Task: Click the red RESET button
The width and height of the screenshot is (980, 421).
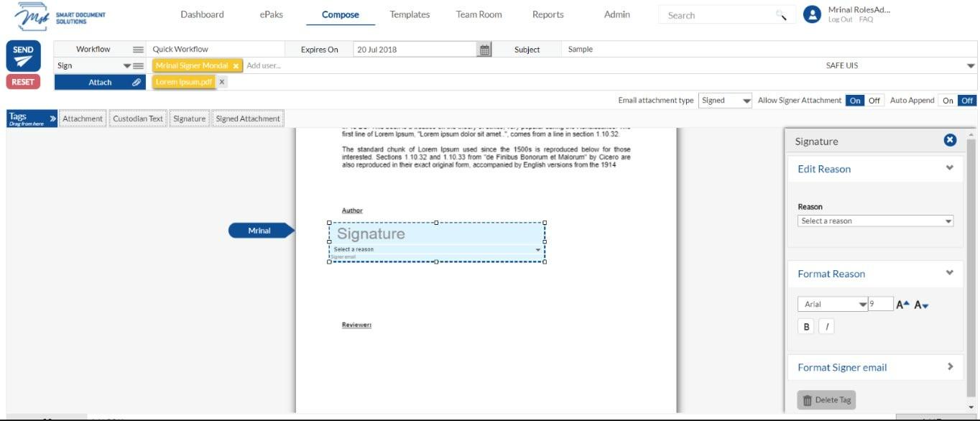Action: click(23, 82)
